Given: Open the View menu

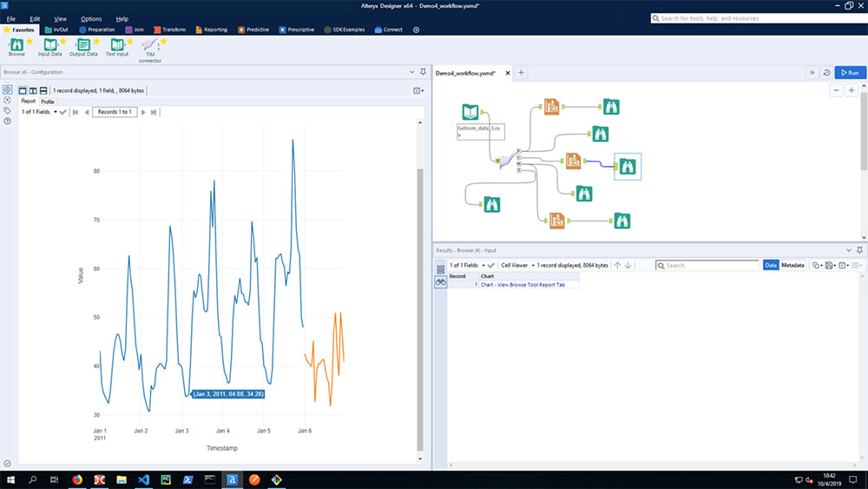Looking at the screenshot, I should [x=61, y=18].
